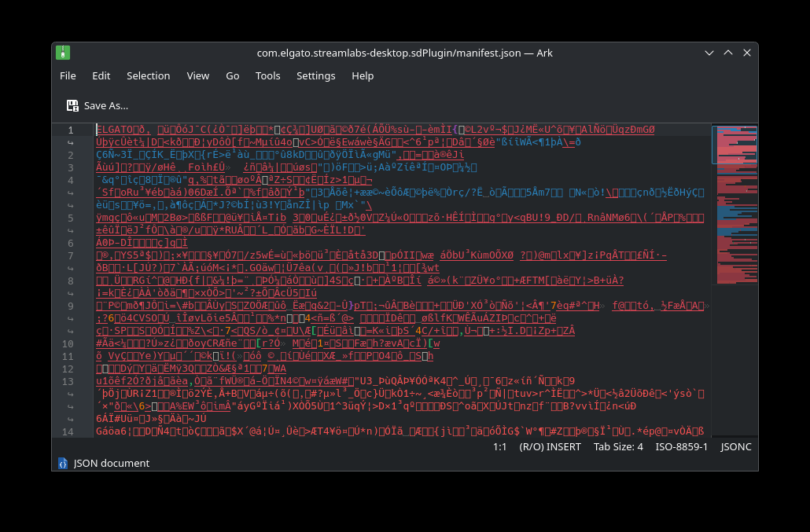Open the Selection menu
Screen dimensions: 810x532
pos(149,76)
